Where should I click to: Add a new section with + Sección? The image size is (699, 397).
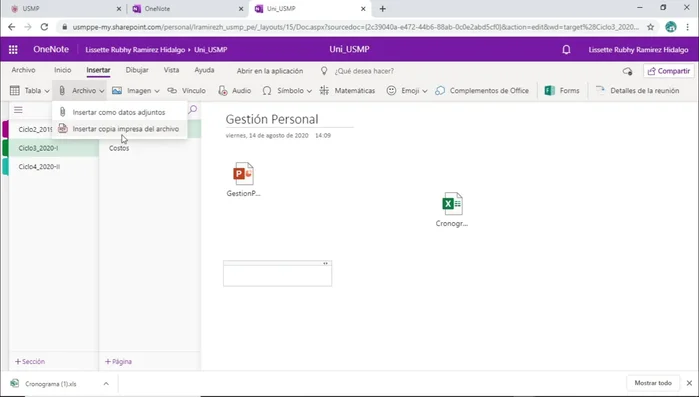tap(30, 361)
